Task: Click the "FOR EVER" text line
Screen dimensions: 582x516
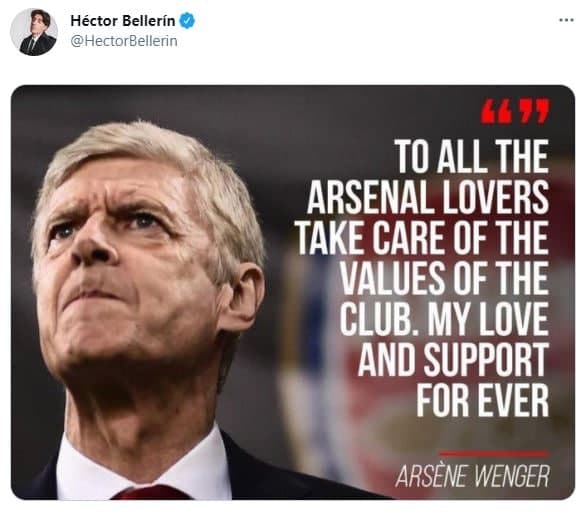Action: [483, 400]
